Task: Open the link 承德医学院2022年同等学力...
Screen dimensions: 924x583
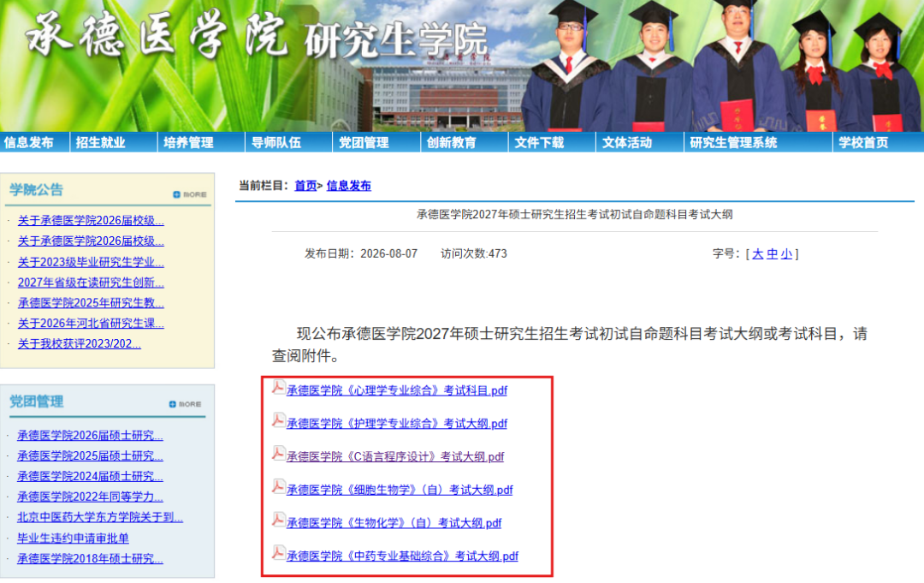Action: click(x=90, y=497)
